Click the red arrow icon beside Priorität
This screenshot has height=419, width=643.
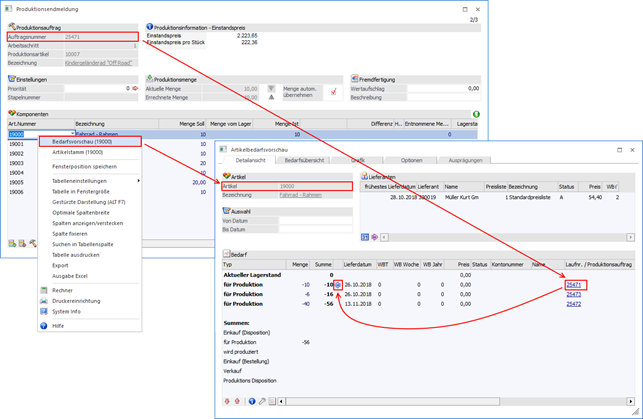[x=134, y=89]
